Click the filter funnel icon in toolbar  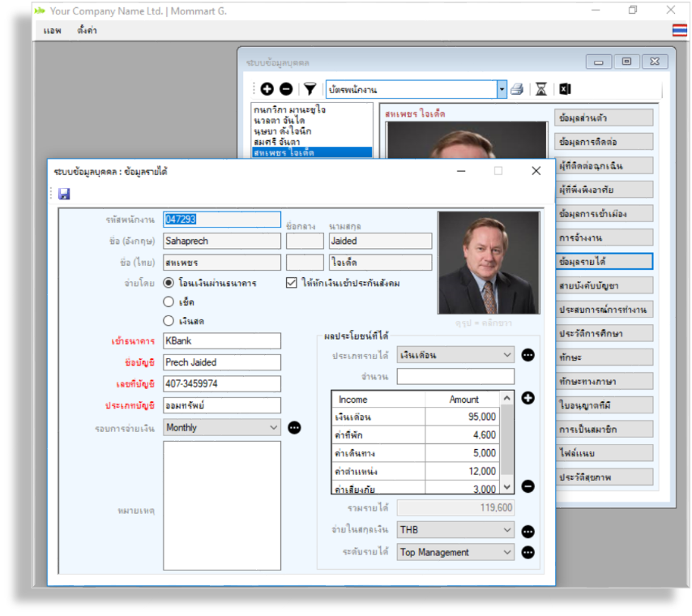coord(310,89)
